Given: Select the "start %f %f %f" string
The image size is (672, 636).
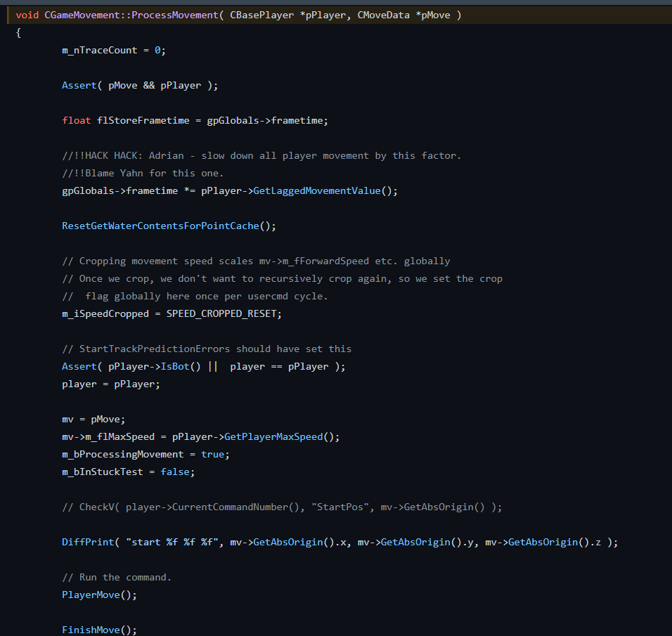Looking at the screenshot, I should (172, 542).
